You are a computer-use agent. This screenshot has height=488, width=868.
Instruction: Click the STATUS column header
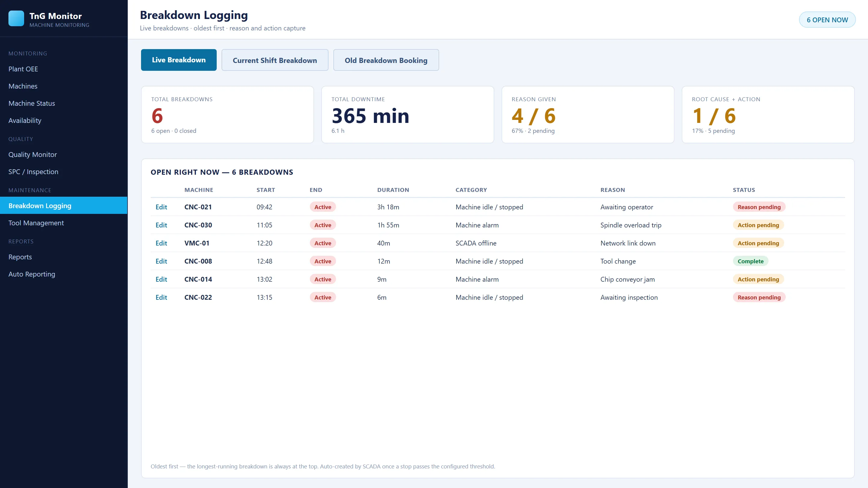(744, 190)
